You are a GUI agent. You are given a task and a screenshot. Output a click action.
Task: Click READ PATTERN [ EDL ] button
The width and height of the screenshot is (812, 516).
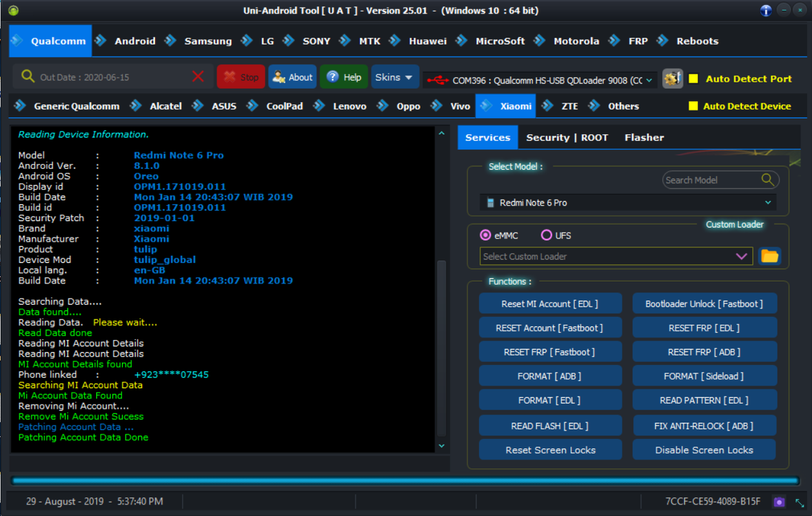tap(704, 401)
